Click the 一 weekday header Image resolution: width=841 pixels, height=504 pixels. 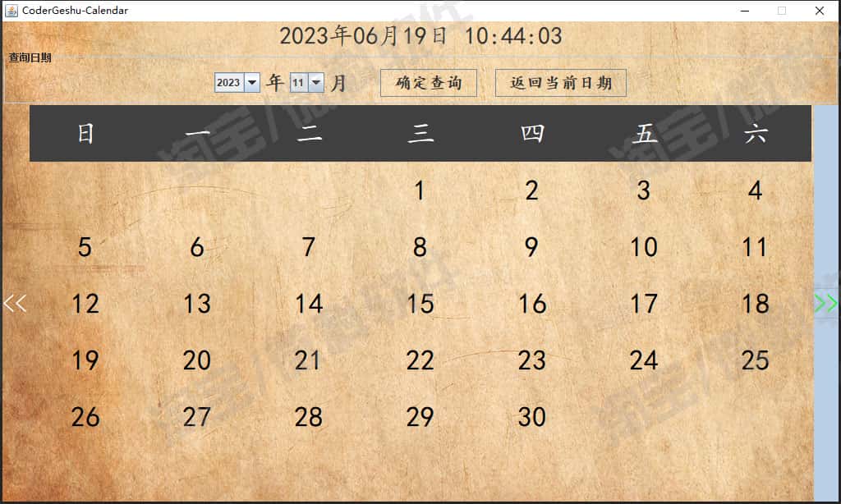click(197, 133)
